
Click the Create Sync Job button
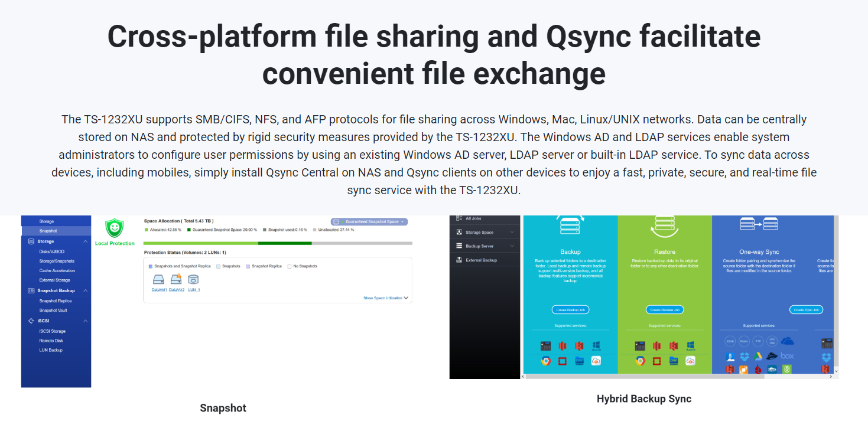[806, 310]
